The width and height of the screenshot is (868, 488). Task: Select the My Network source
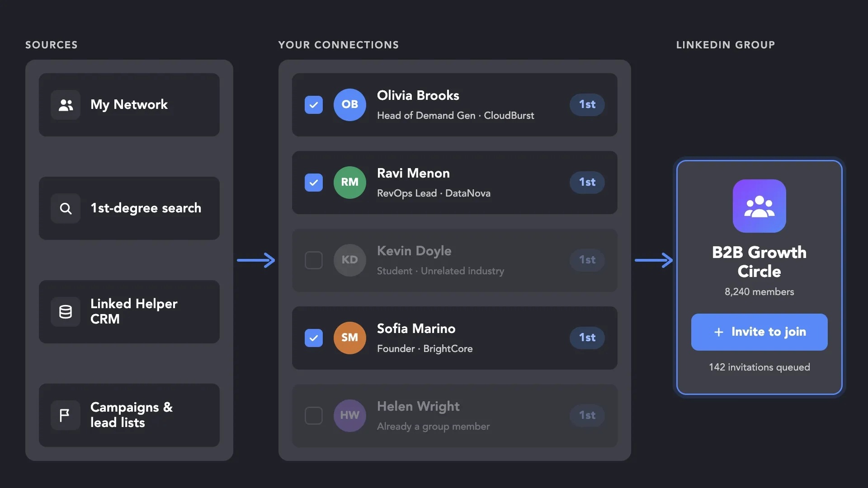(x=129, y=105)
